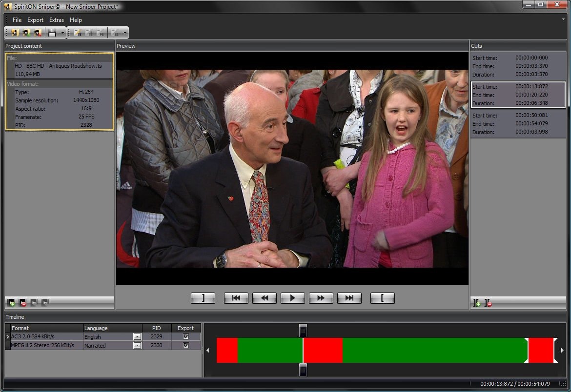Uncheck Export for the AC3 2.0 audio track

click(185, 336)
